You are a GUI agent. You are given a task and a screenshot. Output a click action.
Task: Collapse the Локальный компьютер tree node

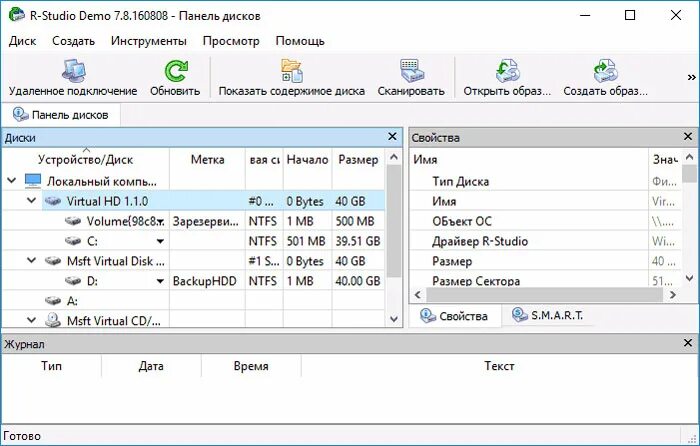point(12,181)
